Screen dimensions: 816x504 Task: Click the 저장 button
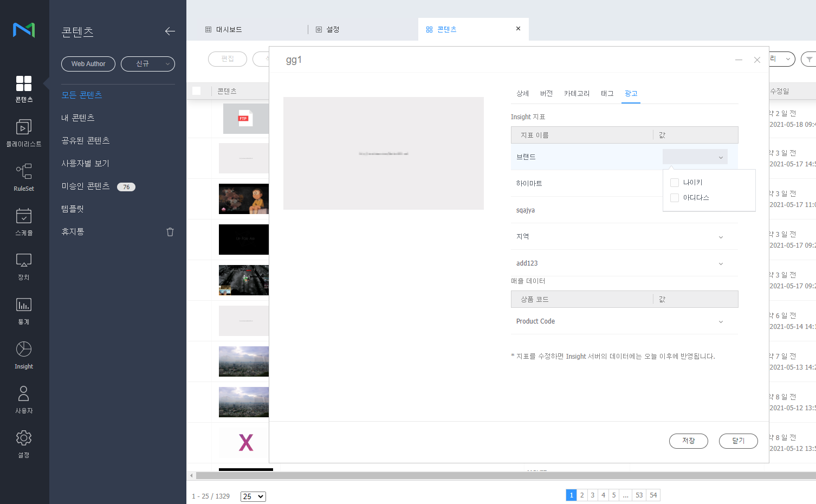[688, 441]
